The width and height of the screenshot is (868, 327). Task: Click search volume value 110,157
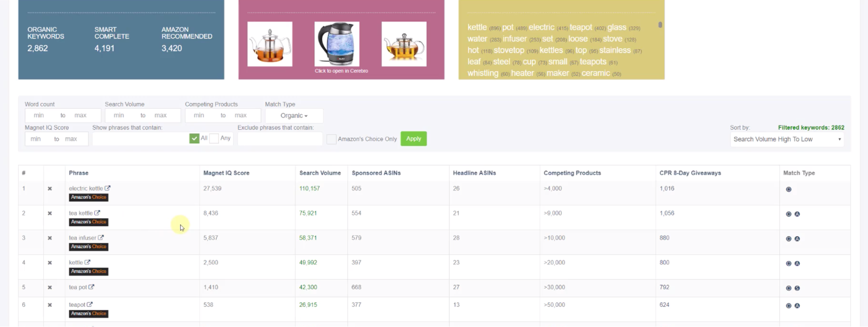tap(309, 189)
